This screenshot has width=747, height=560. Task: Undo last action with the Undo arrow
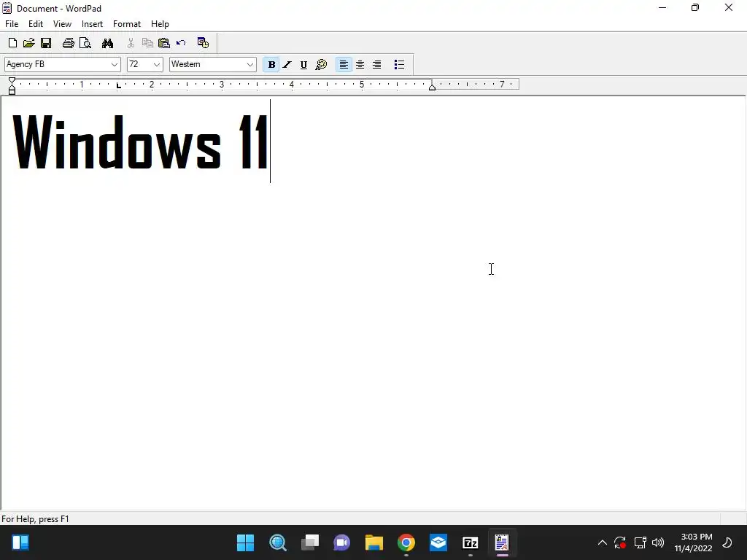point(181,43)
